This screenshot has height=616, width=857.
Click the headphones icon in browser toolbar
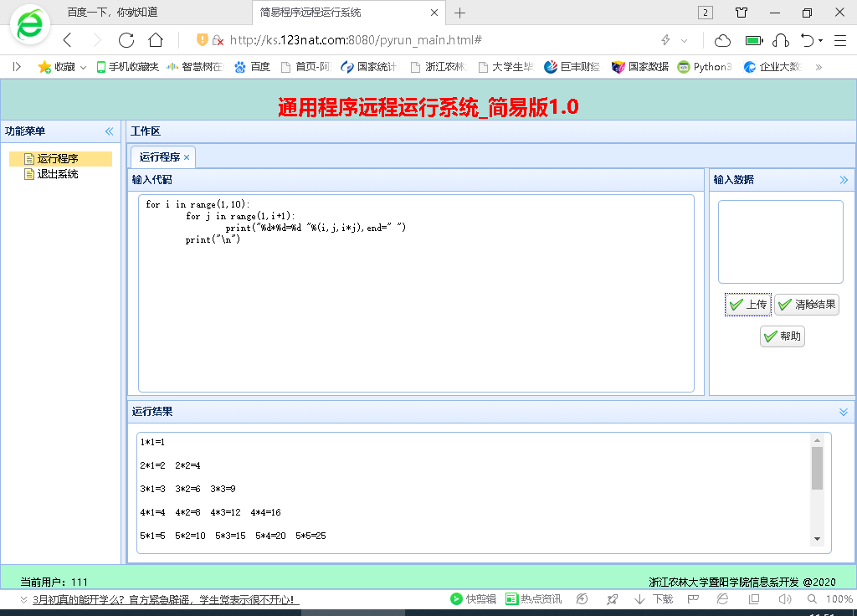[x=781, y=40]
